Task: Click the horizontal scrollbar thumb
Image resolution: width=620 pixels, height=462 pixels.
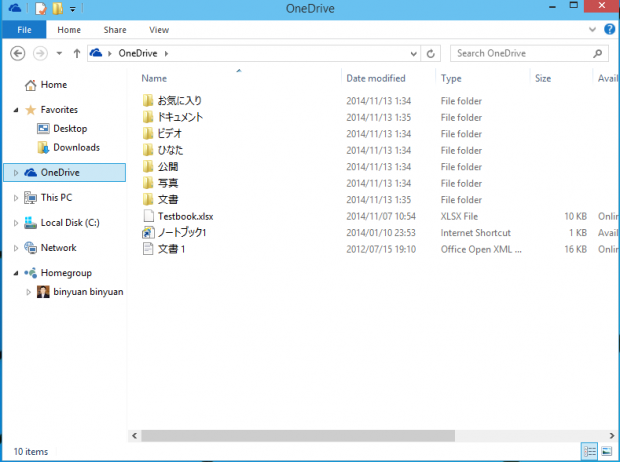Action: pyautogui.click(x=298, y=436)
